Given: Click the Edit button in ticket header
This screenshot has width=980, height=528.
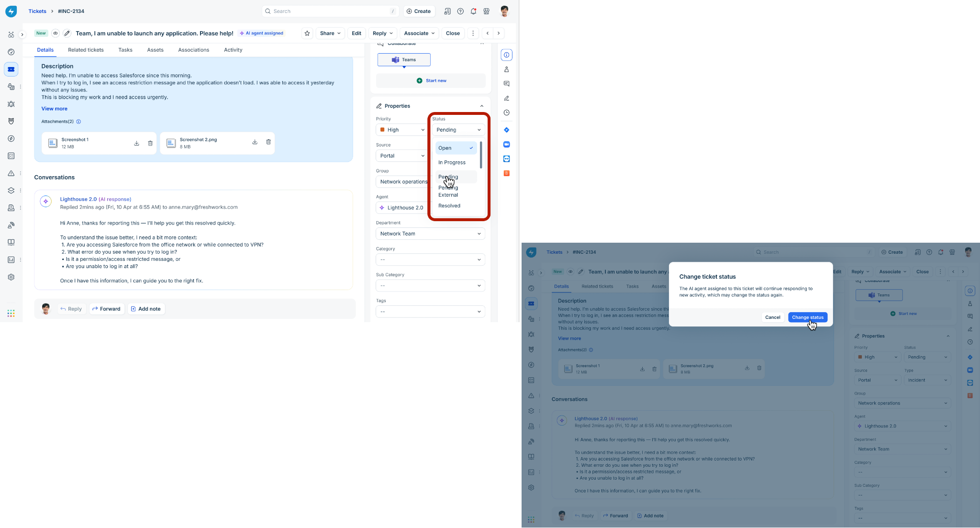Looking at the screenshot, I should (x=356, y=34).
